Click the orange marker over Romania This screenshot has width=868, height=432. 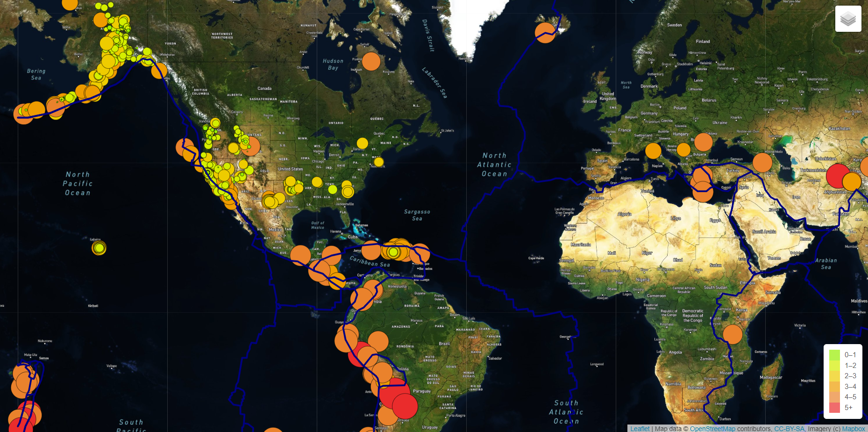703,142
